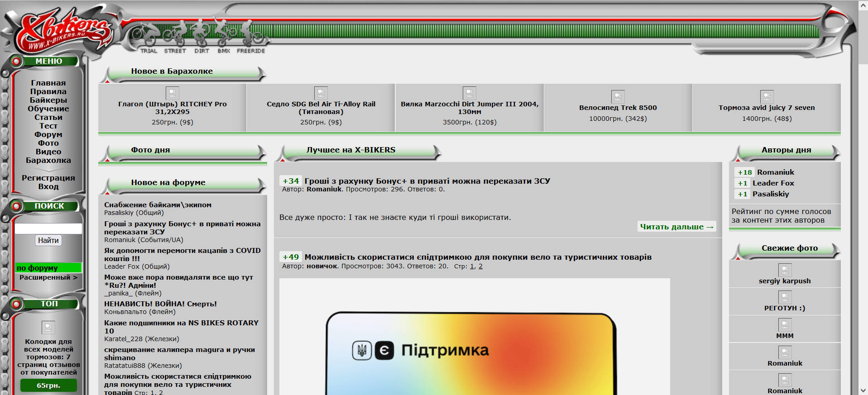Open Leader Fox in Авторы дня
868x395 pixels.
point(773,183)
